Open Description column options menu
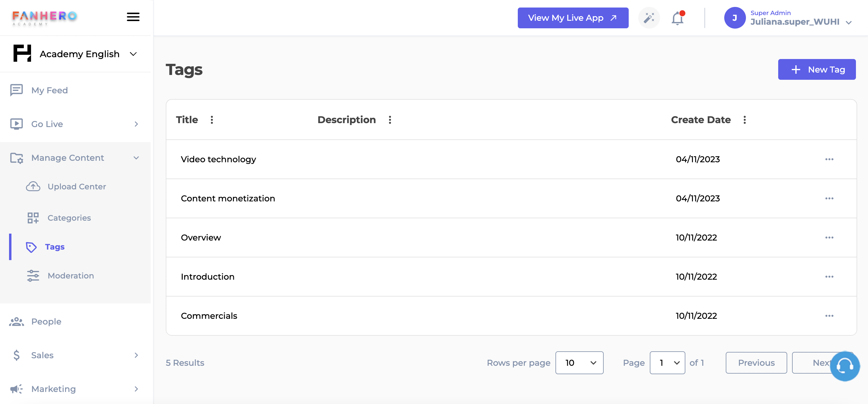This screenshot has height=404, width=868. [390, 120]
